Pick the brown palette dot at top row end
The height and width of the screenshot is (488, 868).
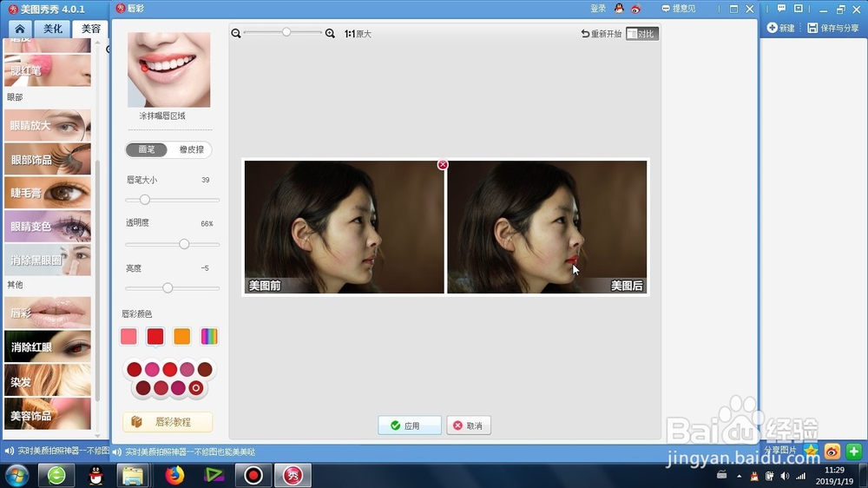pos(205,369)
